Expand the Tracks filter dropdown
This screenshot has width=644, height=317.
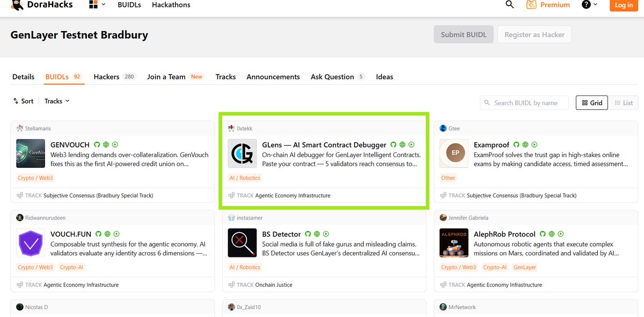coord(57,101)
